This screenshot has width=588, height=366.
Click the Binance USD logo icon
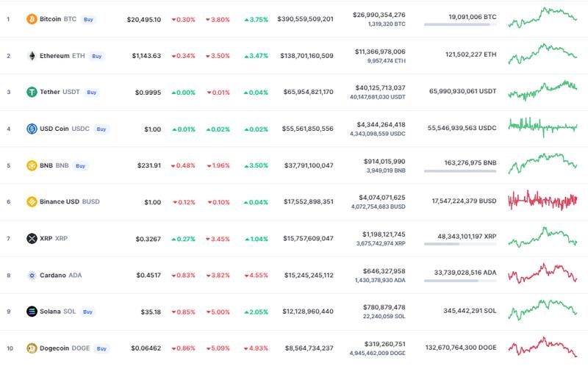click(x=32, y=201)
